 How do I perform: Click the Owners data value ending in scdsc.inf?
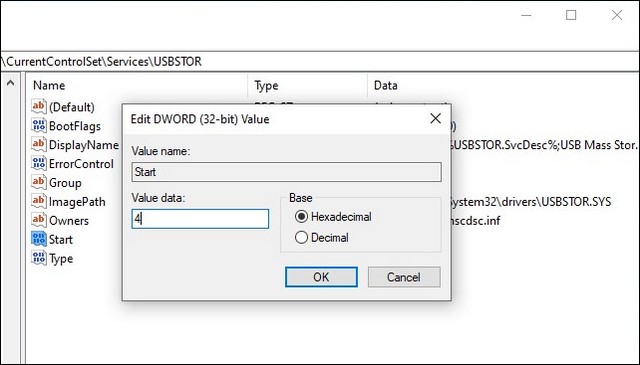[x=476, y=221]
